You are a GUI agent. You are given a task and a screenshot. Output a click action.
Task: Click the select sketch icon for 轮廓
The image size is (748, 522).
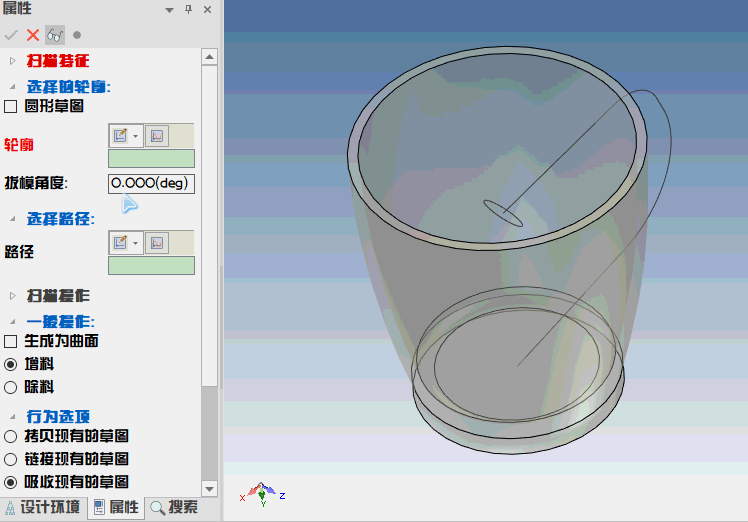click(157, 136)
